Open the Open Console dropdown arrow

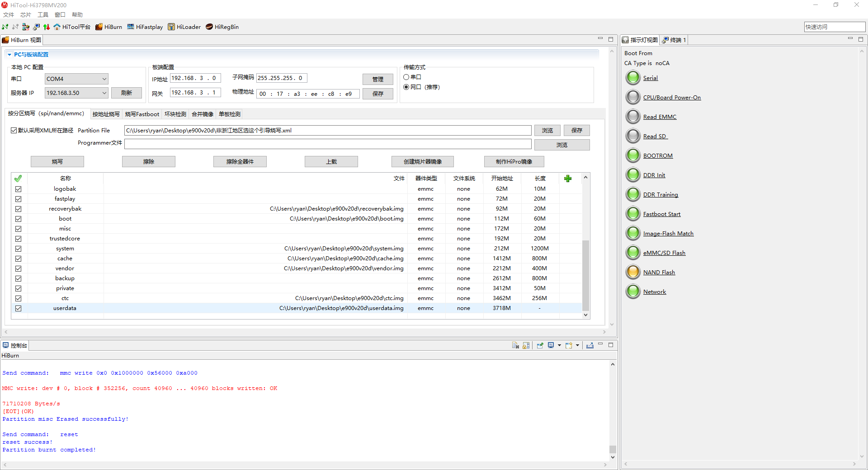[x=577, y=345]
